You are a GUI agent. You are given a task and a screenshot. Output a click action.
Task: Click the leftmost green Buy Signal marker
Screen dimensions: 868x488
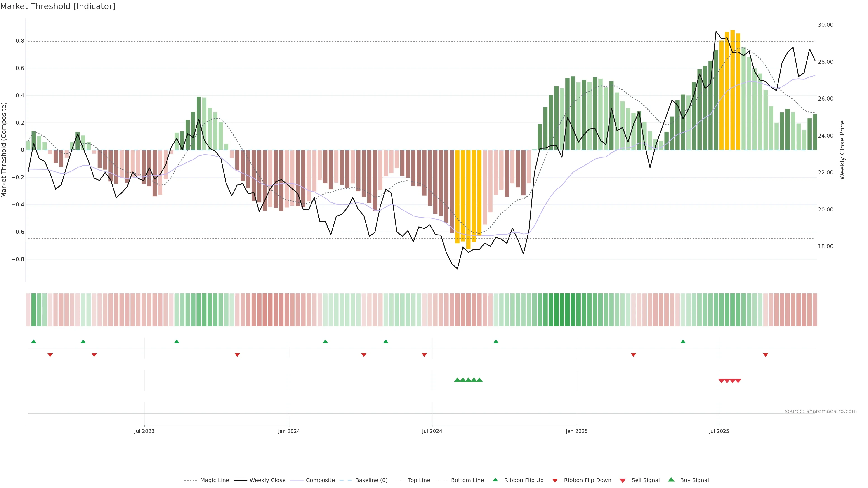pos(457,380)
